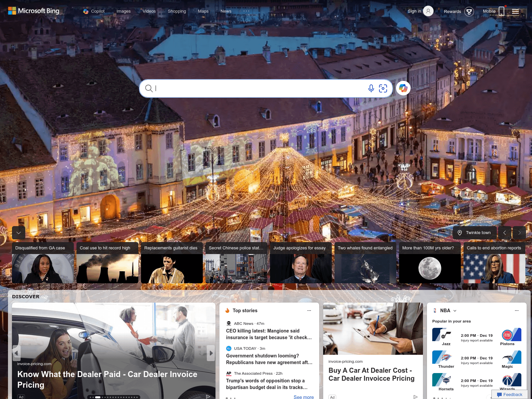Click the Copilot round button beside search
Screen dimensions: 532x399
click(403, 88)
